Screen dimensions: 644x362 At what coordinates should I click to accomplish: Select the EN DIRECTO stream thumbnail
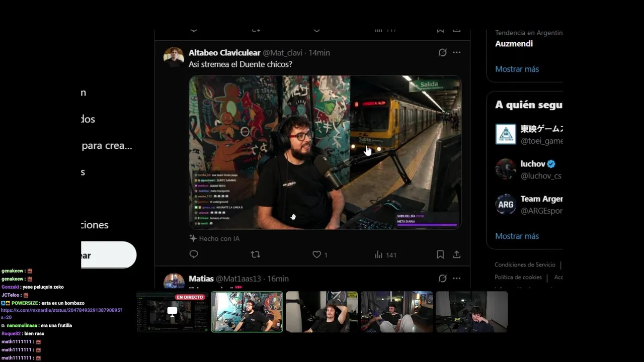(x=172, y=312)
